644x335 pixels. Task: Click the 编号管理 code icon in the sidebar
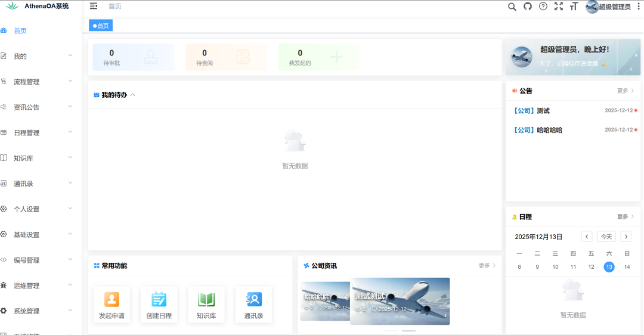tap(4, 259)
